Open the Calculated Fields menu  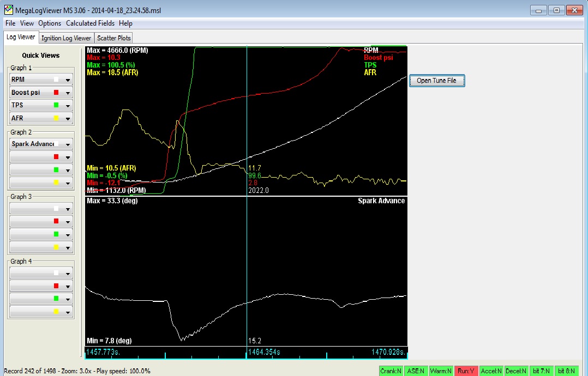pyautogui.click(x=90, y=23)
